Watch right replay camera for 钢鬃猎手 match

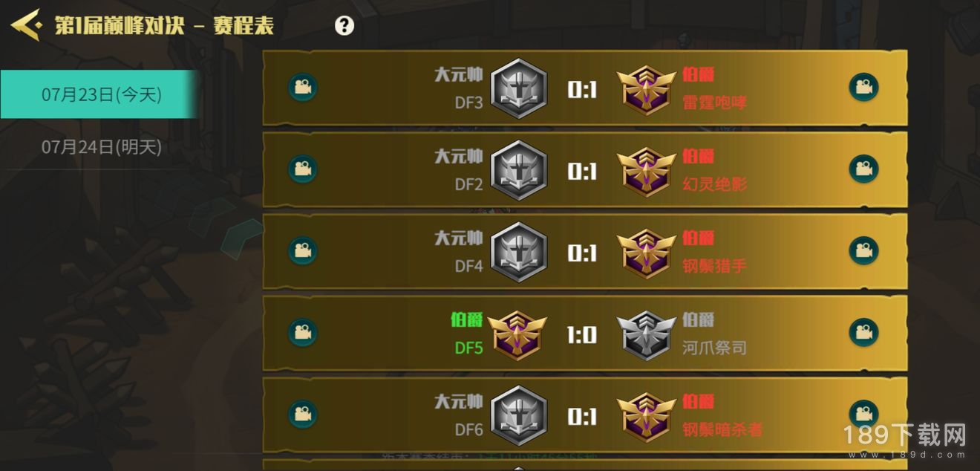pos(863,251)
